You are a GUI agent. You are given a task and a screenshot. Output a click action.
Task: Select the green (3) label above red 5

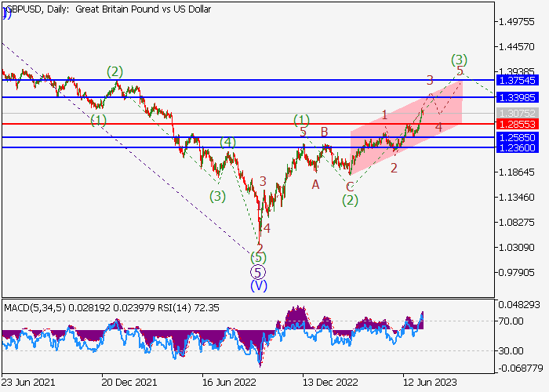(x=459, y=59)
